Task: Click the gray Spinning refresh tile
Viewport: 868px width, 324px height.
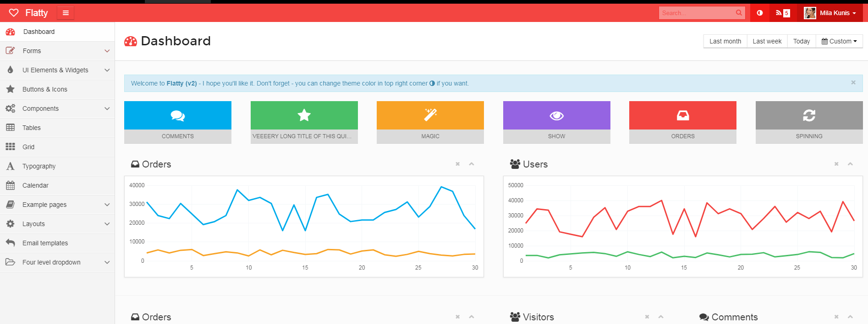Action: coord(809,115)
